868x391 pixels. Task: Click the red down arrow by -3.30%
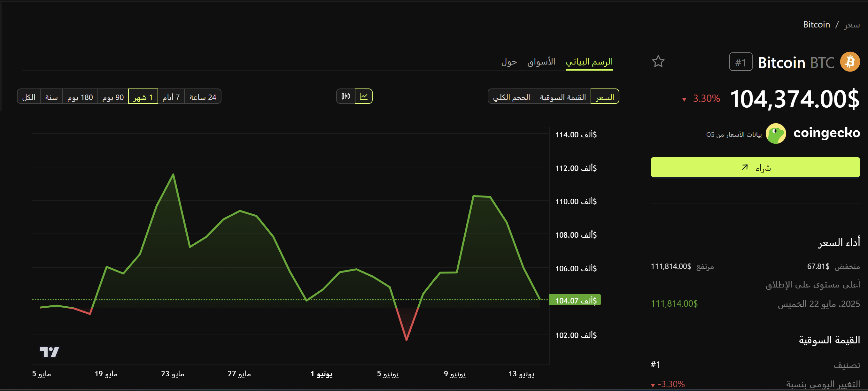(x=684, y=99)
